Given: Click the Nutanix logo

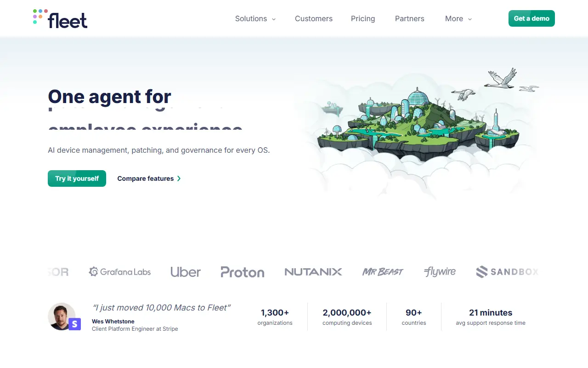Looking at the screenshot, I should click(x=313, y=272).
